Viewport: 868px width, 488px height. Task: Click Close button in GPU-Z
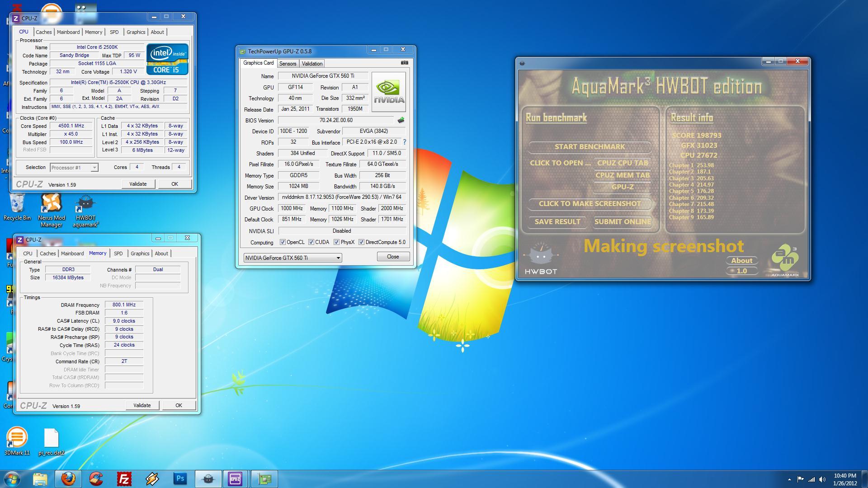[x=393, y=257]
